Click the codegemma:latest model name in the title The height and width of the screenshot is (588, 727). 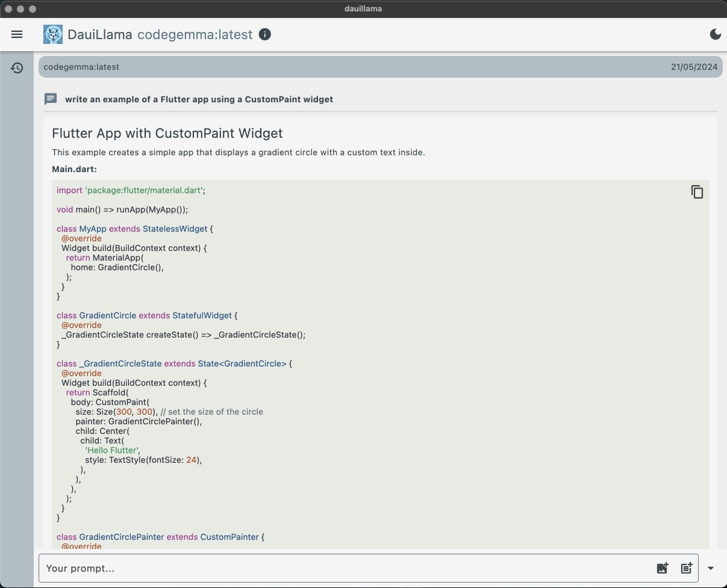(194, 35)
